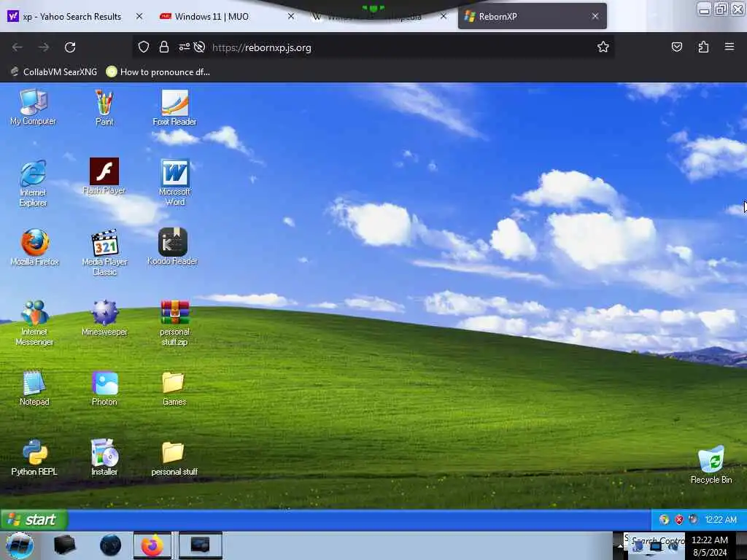
Task: Open the Windows 7 Start orb
Action: coord(20,545)
